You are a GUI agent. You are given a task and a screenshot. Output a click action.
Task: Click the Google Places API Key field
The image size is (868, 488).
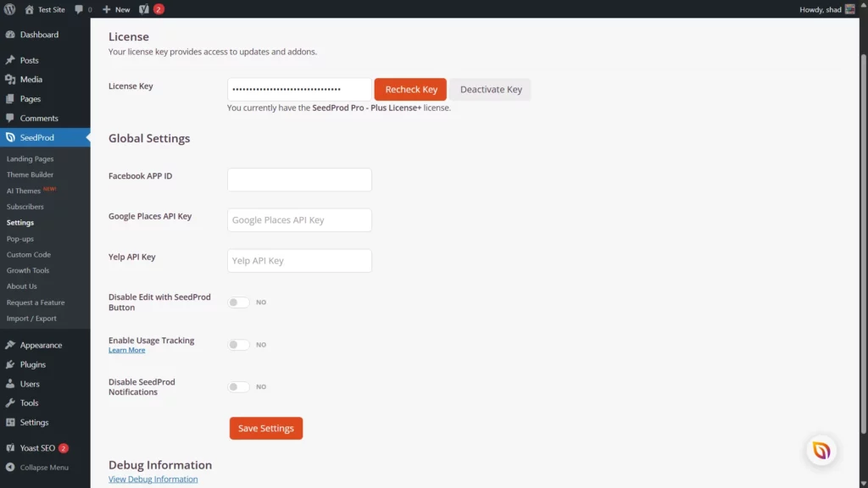point(299,220)
